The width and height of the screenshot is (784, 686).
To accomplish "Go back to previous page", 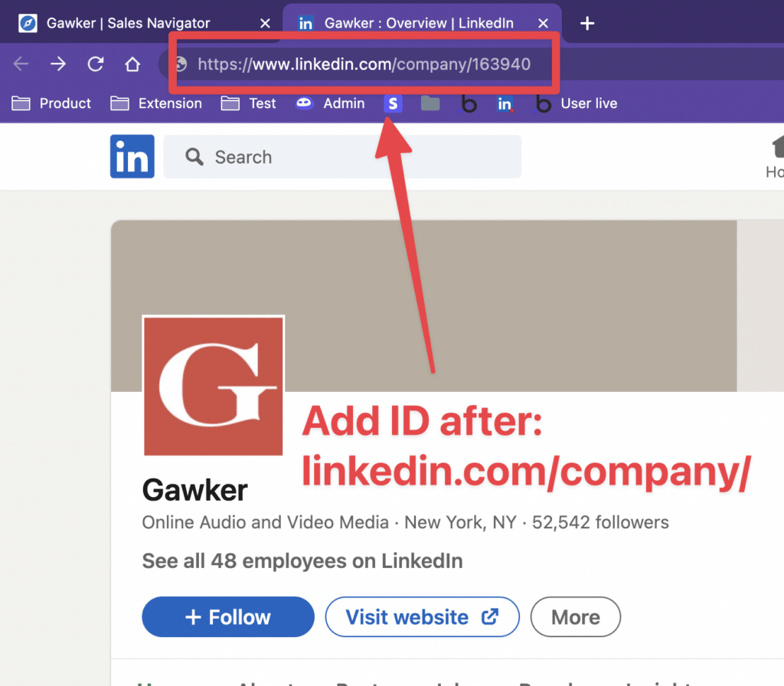I will pyautogui.click(x=21, y=64).
